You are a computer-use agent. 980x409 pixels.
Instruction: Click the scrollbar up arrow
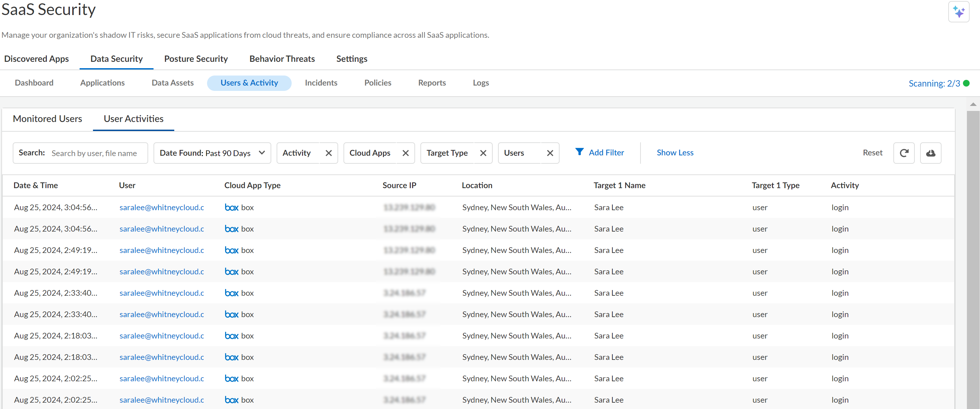(x=973, y=105)
